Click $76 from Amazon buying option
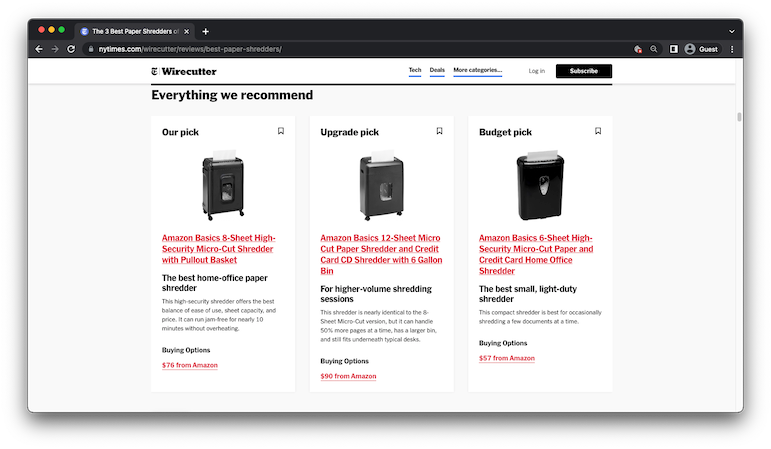Viewport: 771px width, 449px height. (190, 365)
